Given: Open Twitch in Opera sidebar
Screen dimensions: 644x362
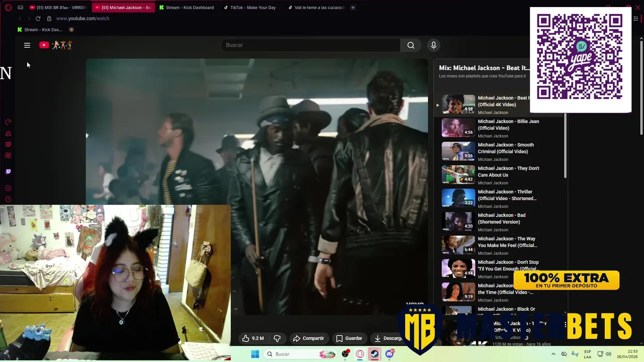Looking at the screenshot, I should point(8,171).
